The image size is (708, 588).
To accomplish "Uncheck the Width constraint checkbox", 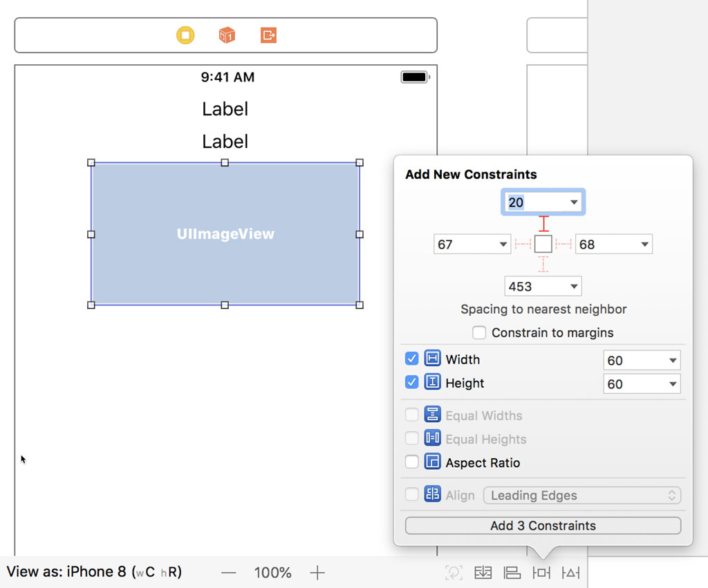I will coord(412,359).
